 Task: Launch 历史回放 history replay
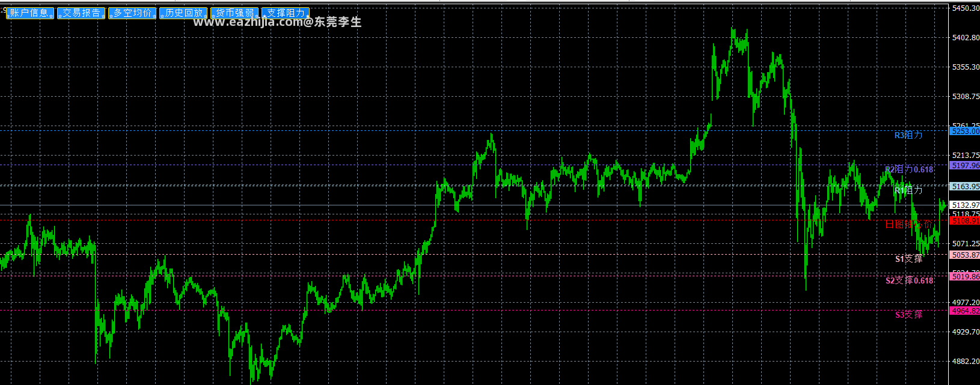click(x=183, y=13)
